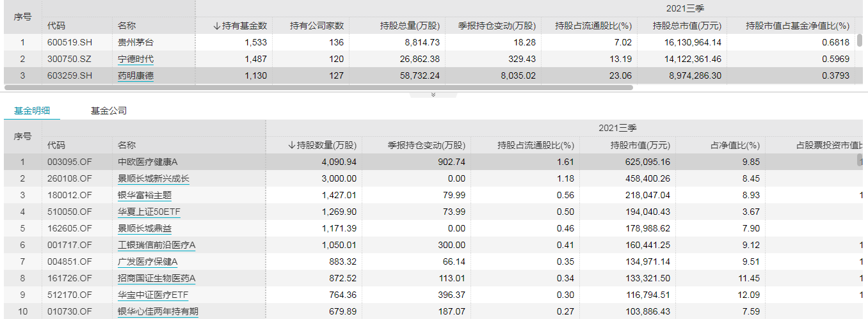Open the 药明康德 stock link
The width and height of the screenshot is (868, 319).
pos(136,75)
